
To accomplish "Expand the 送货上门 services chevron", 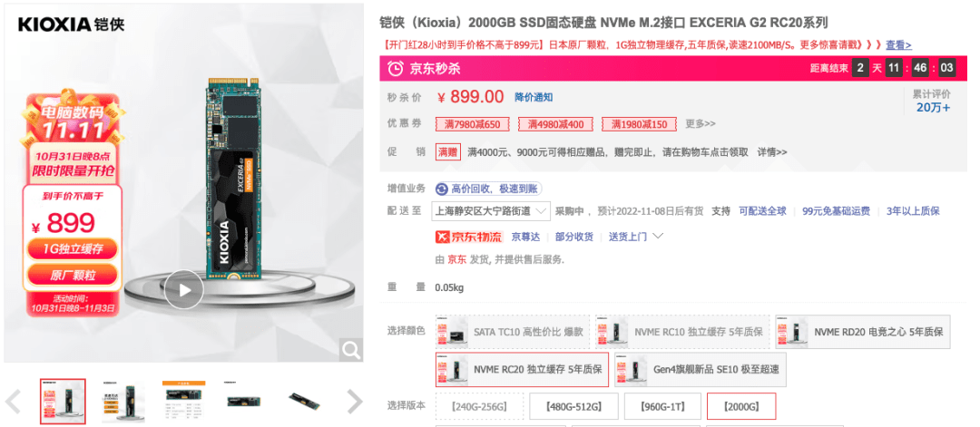I will (658, 237).
